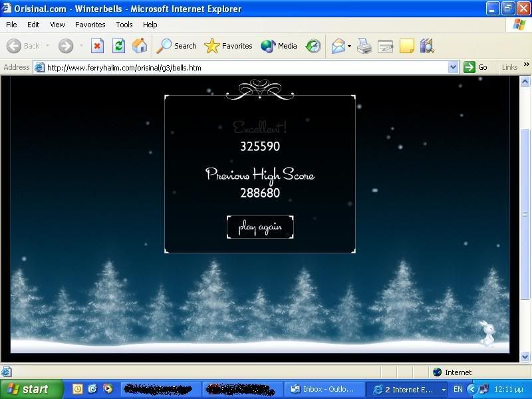Show browsing History
532x399 pixels.
313,46
